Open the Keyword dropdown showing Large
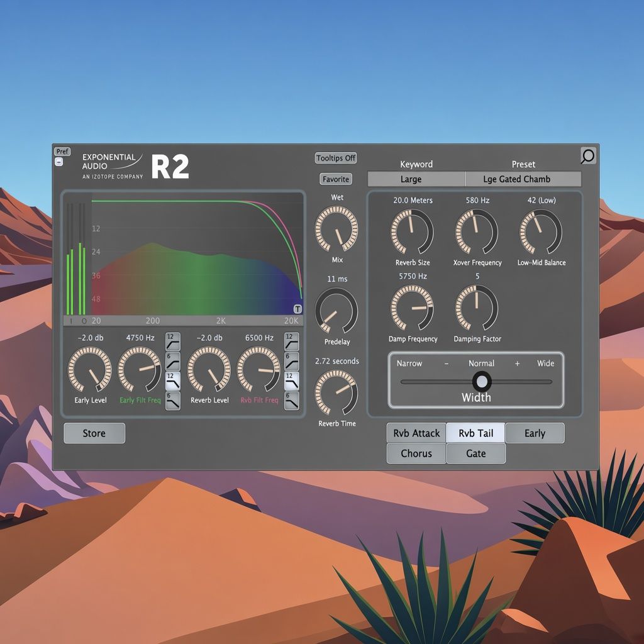The width and height of the screenshot is (644, 644). tap(416, 179)
